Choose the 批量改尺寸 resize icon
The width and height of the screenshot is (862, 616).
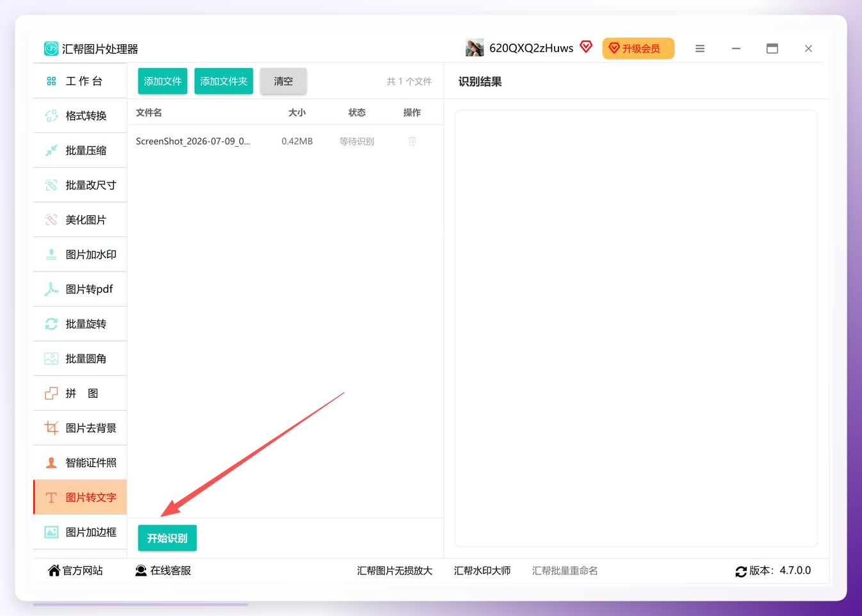51,185
